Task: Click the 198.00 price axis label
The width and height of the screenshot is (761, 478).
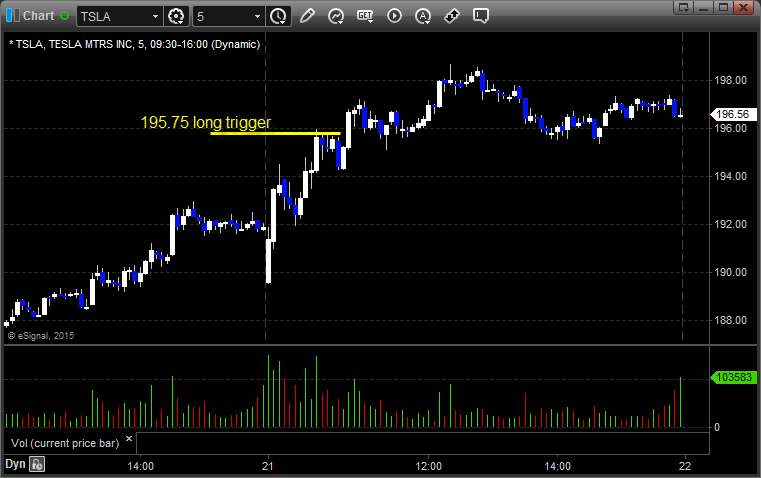Action: click(x=730, y=80)
